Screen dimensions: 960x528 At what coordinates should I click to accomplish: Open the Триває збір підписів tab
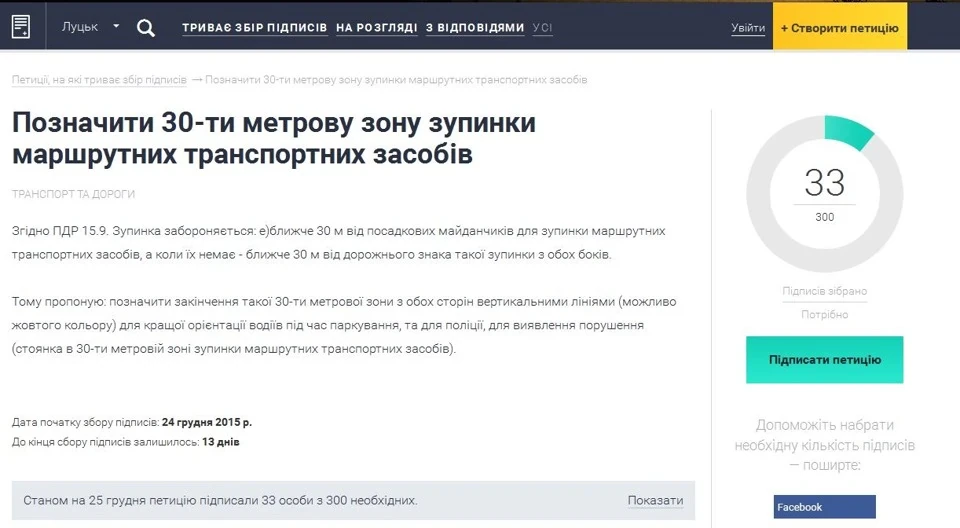coord(255,28)
